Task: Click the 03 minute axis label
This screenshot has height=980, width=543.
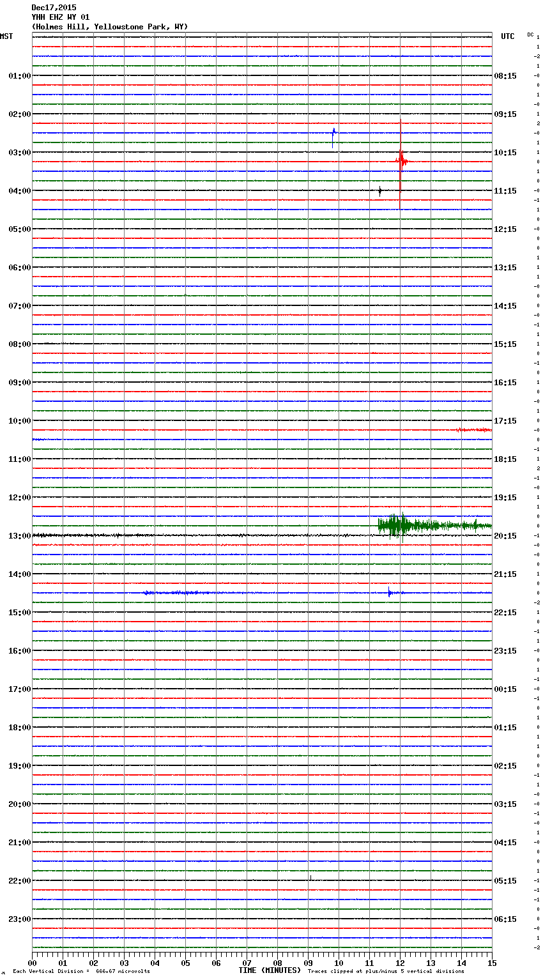Action: (124, 963)
